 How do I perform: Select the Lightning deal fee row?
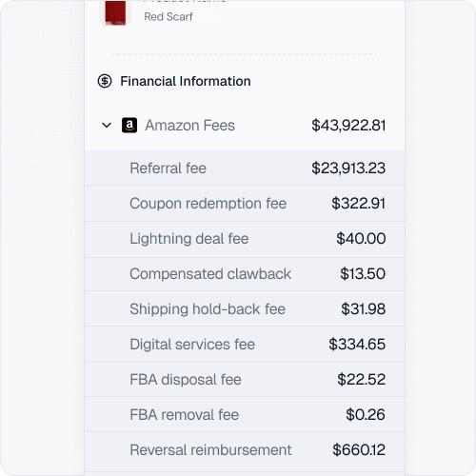(245, 239)
